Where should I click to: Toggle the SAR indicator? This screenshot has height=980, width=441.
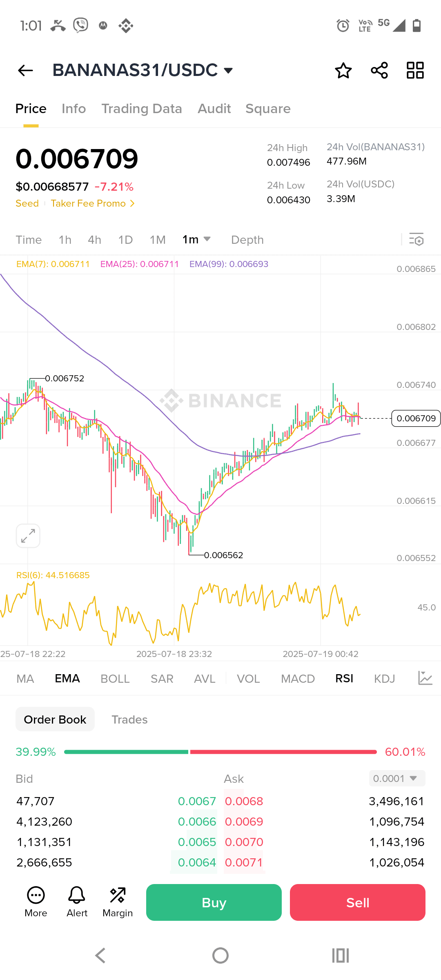(162, 679)
